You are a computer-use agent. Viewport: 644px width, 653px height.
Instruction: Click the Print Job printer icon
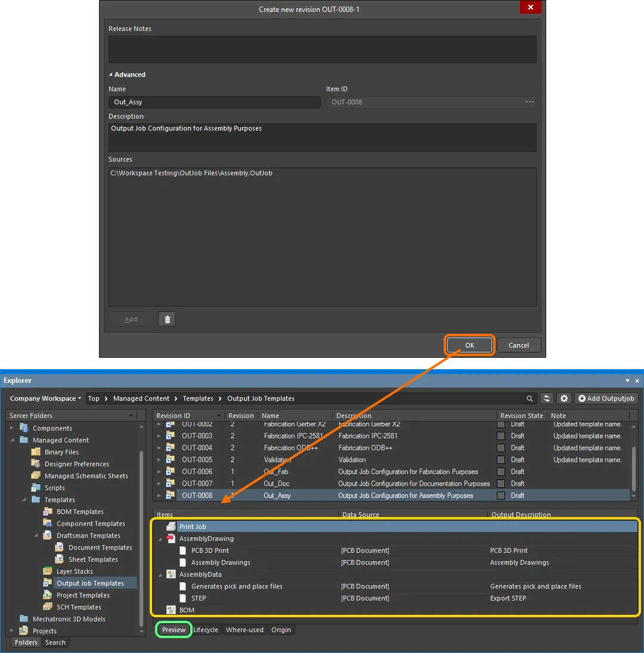171,527
